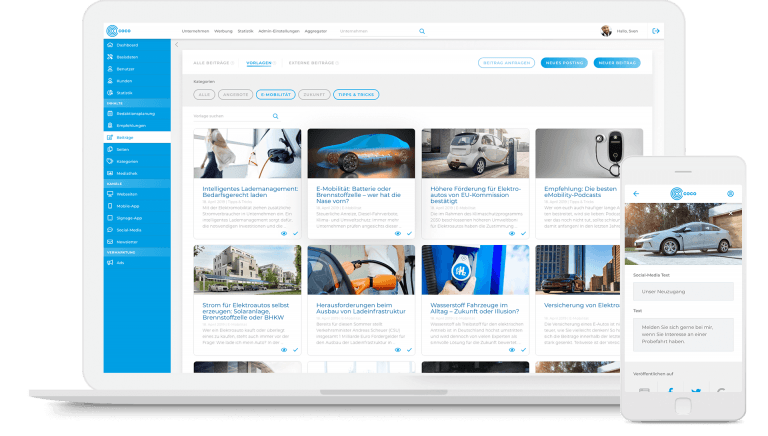Open Seiten icon in sidebar
The width and height of the screenshot is (768, 436).
tap(110, 149)
